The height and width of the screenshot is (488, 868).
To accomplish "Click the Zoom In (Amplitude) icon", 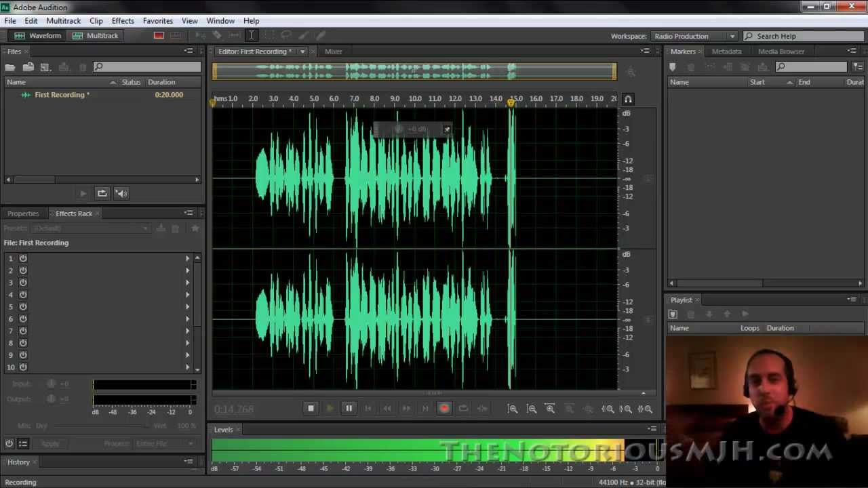I will 513,409.
